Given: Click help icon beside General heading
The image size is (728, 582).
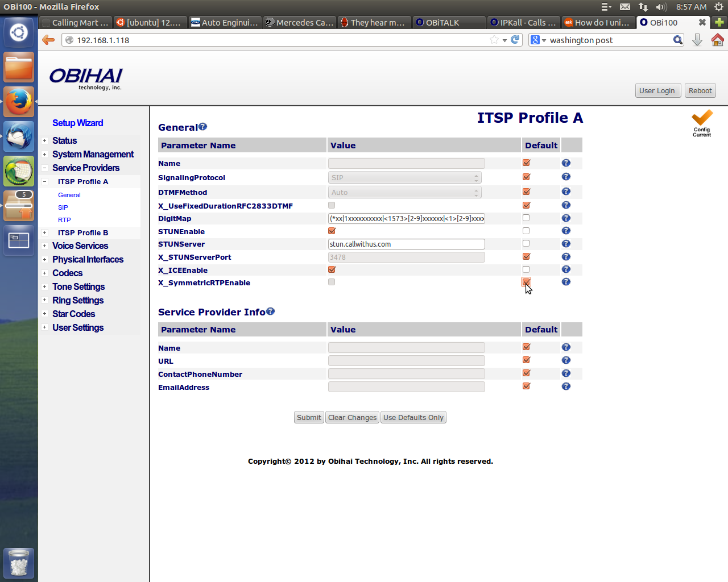Looking at the screenshot, I should tap(203, 127).
